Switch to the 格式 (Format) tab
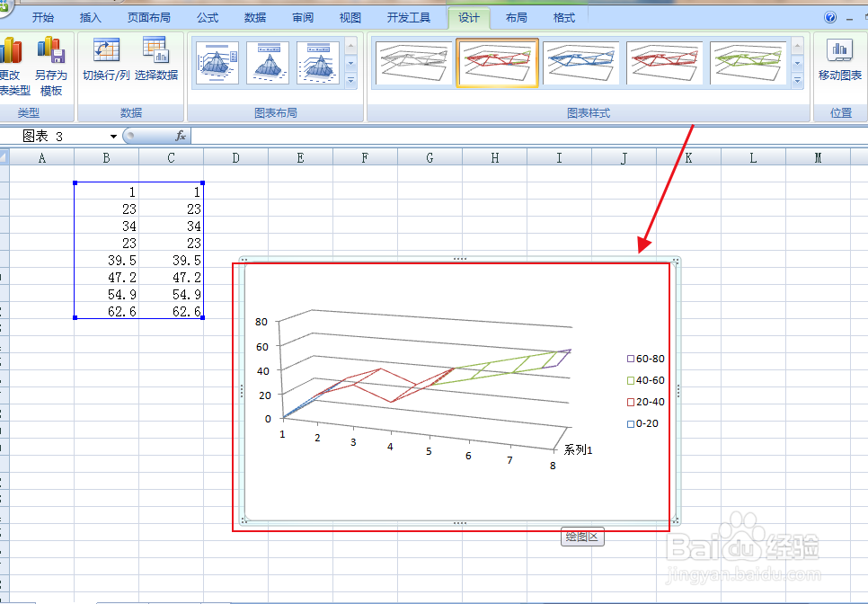Viewport: 868px width, 604px height. [564, 18]
